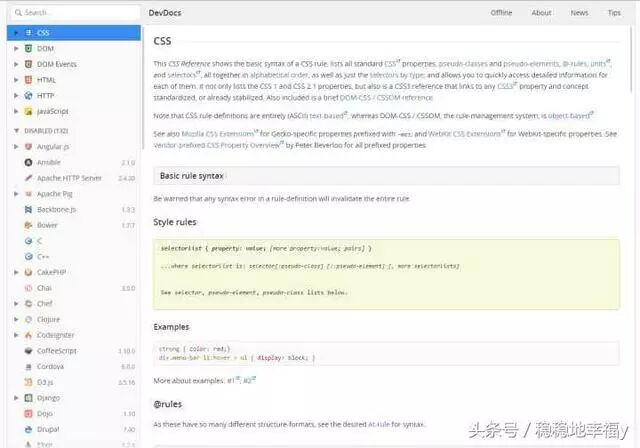The image size is (640, 448).
Task: Click the Clojure icon
Action: (28, 319)
